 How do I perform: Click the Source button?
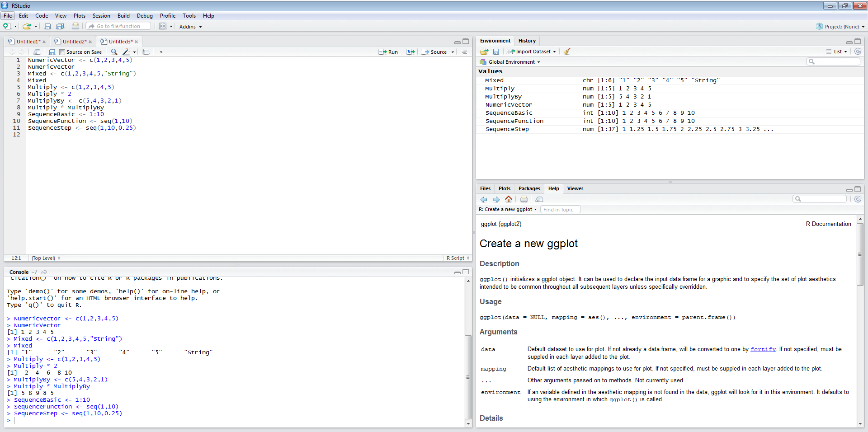coord(434,52)
